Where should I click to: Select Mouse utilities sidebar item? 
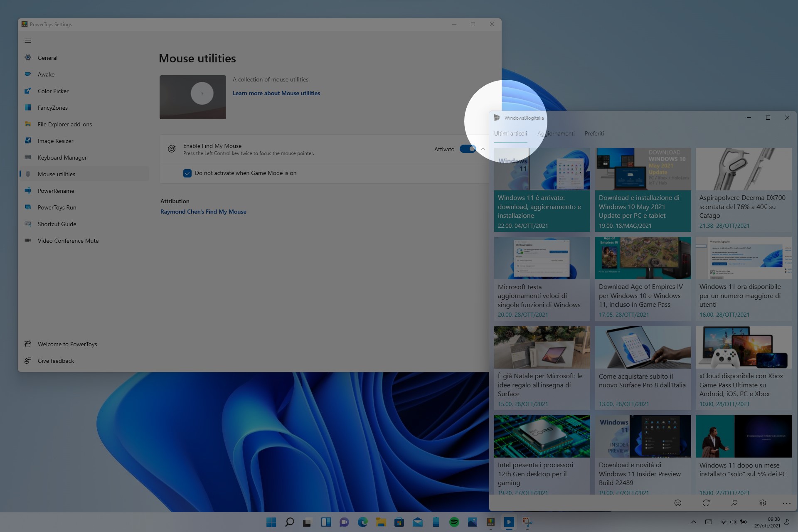pos(84,174)
